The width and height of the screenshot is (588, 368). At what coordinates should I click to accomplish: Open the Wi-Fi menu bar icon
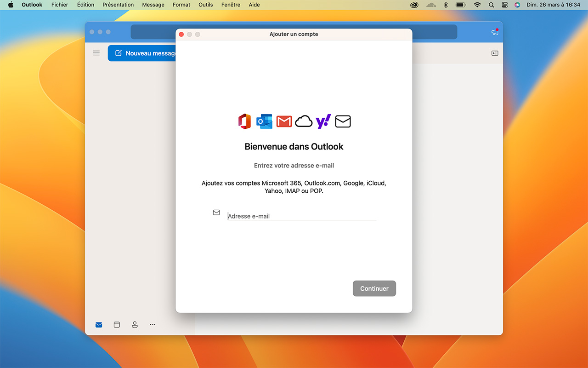pyautogui.click(x=477, y=5)
